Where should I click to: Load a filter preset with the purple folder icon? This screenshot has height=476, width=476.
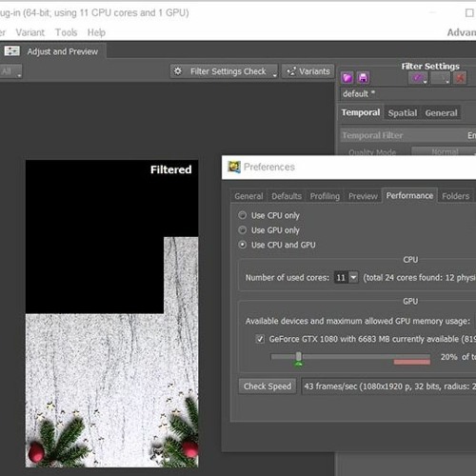coord(347,78)
